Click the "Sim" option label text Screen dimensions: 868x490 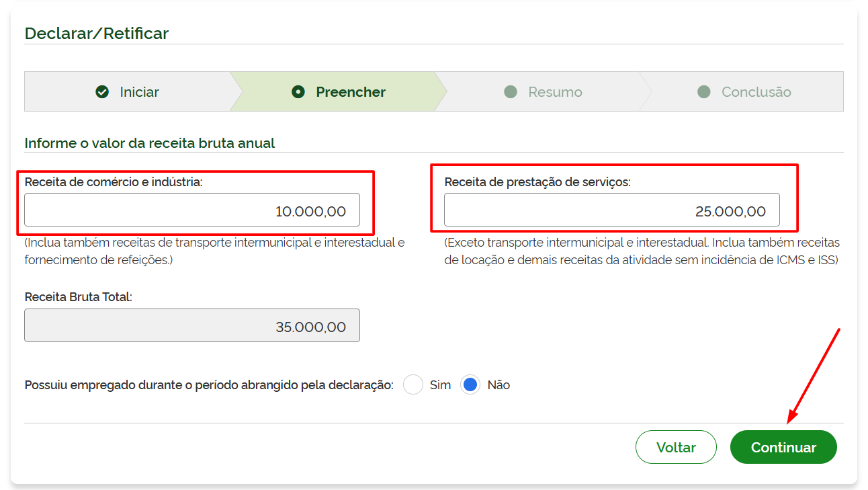click(x=440, y=385)
